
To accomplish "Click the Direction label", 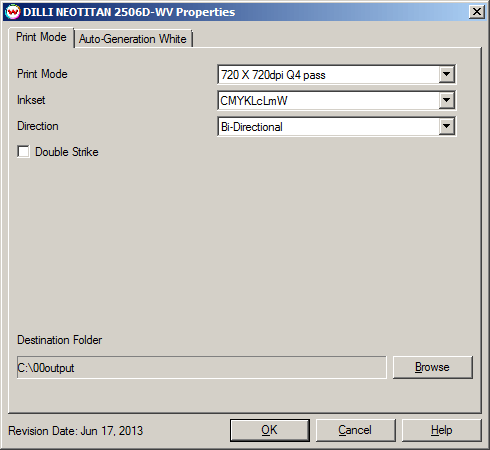I will click(x=38, y=126).
